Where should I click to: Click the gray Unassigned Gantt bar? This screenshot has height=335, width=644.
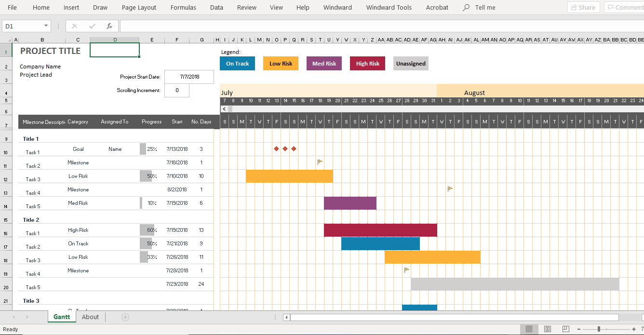(515, 284)
